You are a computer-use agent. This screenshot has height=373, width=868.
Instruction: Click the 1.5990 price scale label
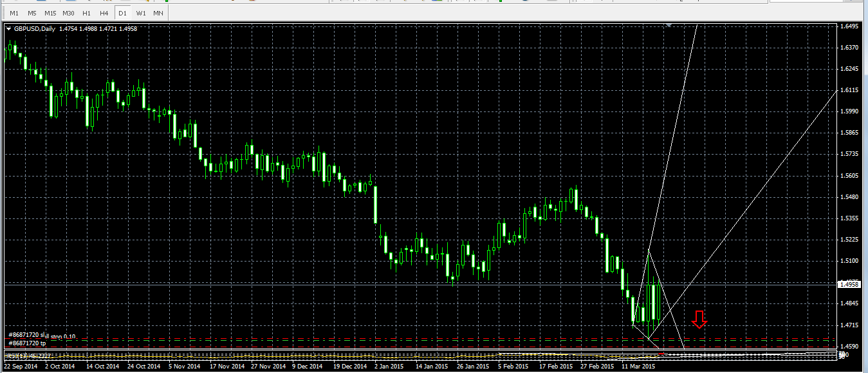tap(849, 111)
